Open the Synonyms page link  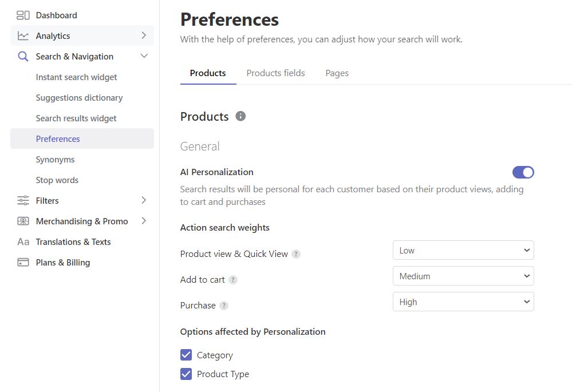pos(55,160)
